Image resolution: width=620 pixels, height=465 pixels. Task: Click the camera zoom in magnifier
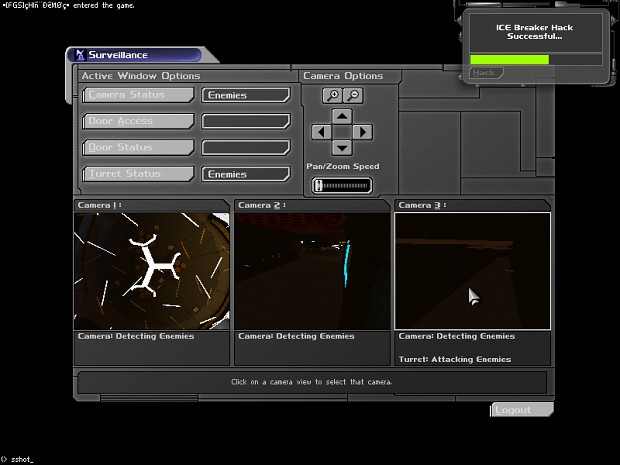click(332, 95)
